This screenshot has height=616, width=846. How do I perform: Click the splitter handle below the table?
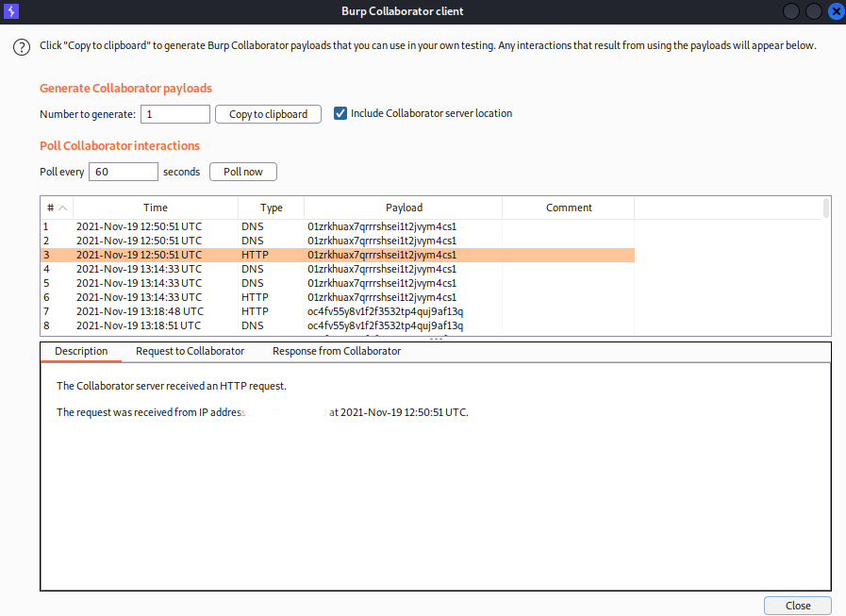pos(435,338)
